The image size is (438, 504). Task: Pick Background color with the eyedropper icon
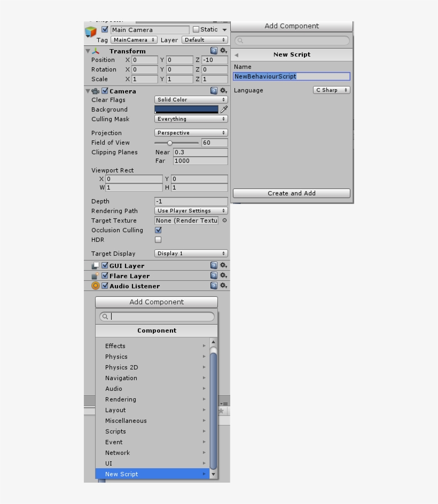point(224,109)
